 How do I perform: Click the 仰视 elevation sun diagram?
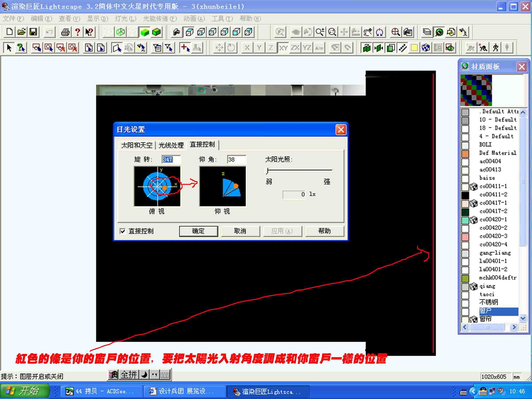[223, 186]
